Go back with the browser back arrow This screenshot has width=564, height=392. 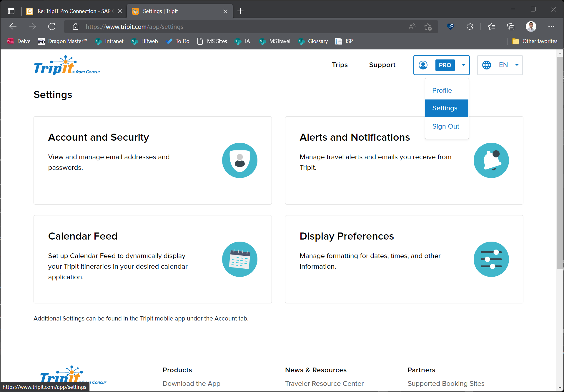[13, 27]
